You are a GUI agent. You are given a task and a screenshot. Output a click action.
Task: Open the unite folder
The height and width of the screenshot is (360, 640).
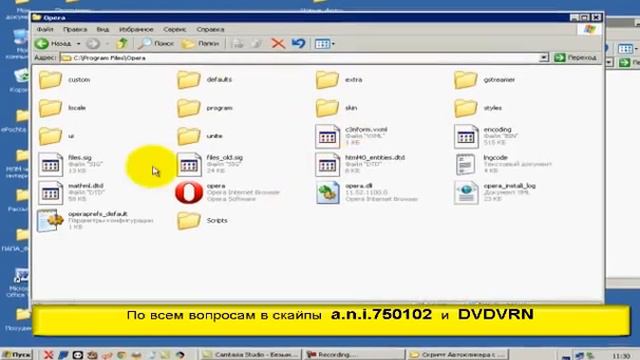point(189,136)
